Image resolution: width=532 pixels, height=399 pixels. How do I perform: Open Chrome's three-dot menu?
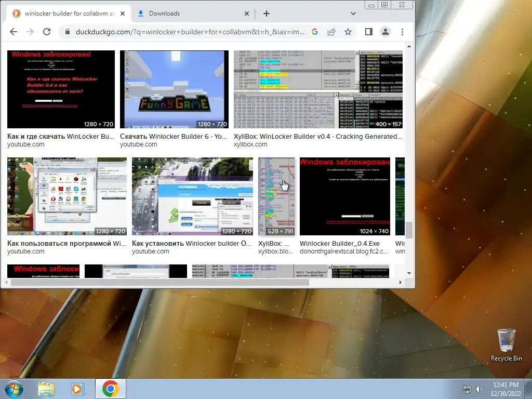pos(403,32)
